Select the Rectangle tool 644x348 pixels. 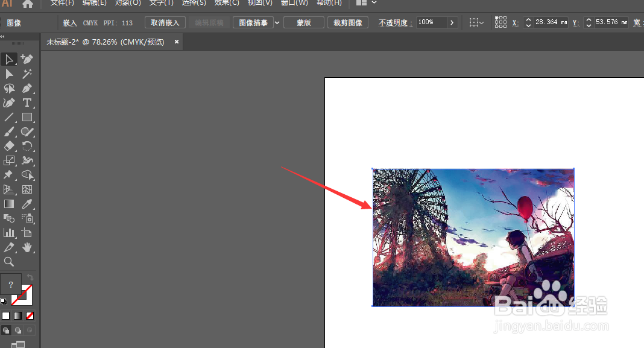27,118
